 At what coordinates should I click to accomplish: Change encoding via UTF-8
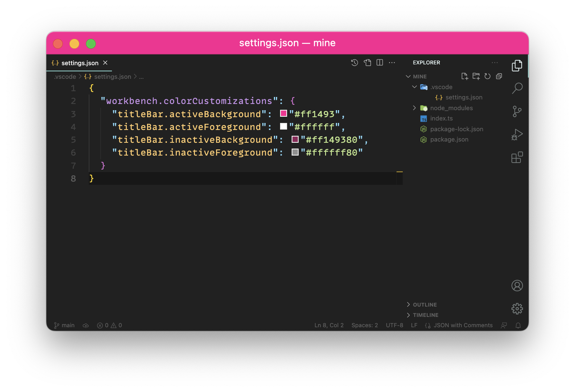pos(394,325)
